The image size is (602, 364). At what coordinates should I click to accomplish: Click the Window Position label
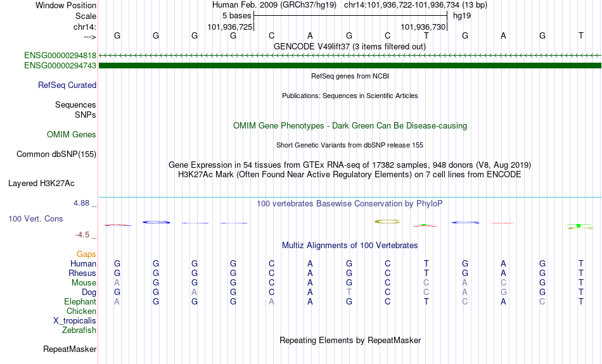66,5
